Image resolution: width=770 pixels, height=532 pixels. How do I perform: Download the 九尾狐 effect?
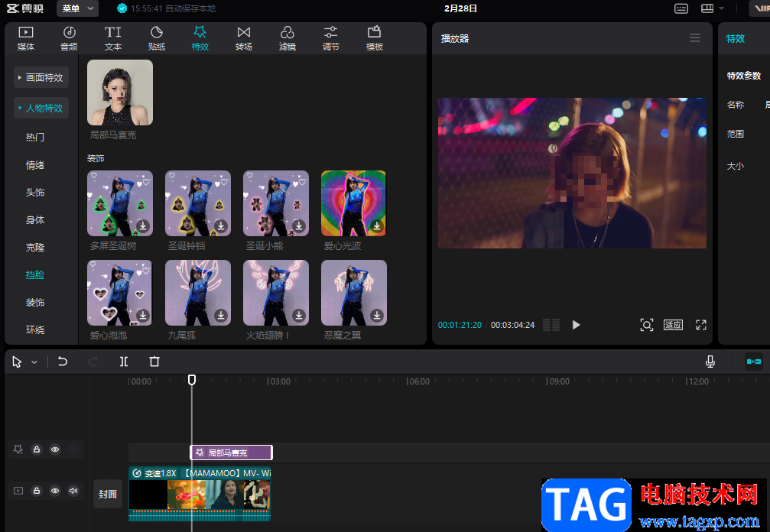click(x=221, y=315)
